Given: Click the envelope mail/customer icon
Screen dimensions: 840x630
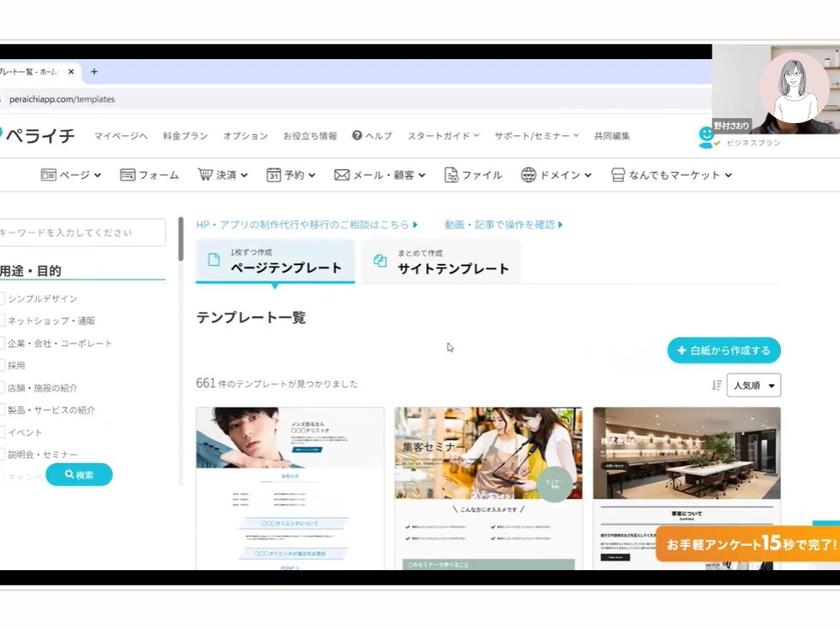Looking at the screenshot, I should coord(342,175).
